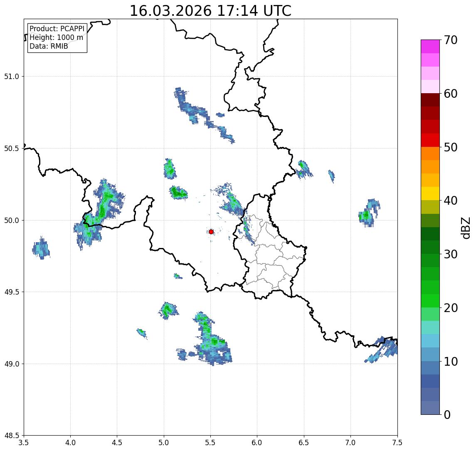Click the dBZ colorbar label
Image resolution: width=476 pixels, height=451 pixels.
[465, 228]
